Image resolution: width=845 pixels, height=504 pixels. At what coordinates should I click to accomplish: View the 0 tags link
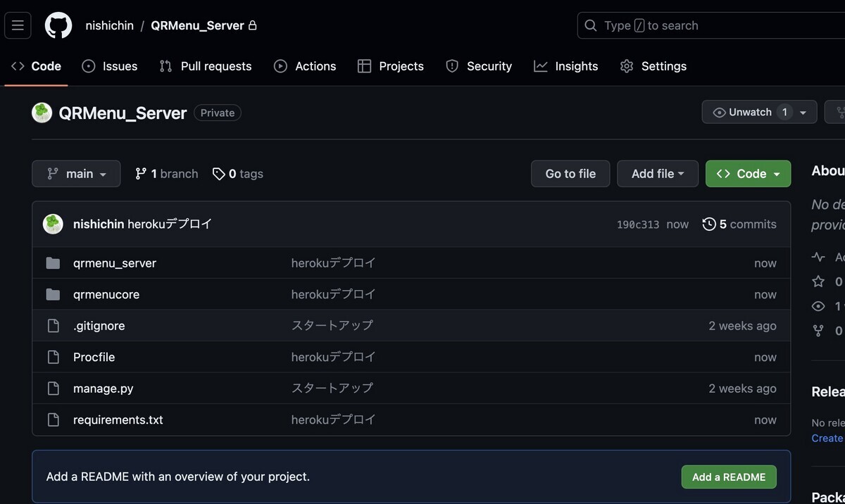238,174
